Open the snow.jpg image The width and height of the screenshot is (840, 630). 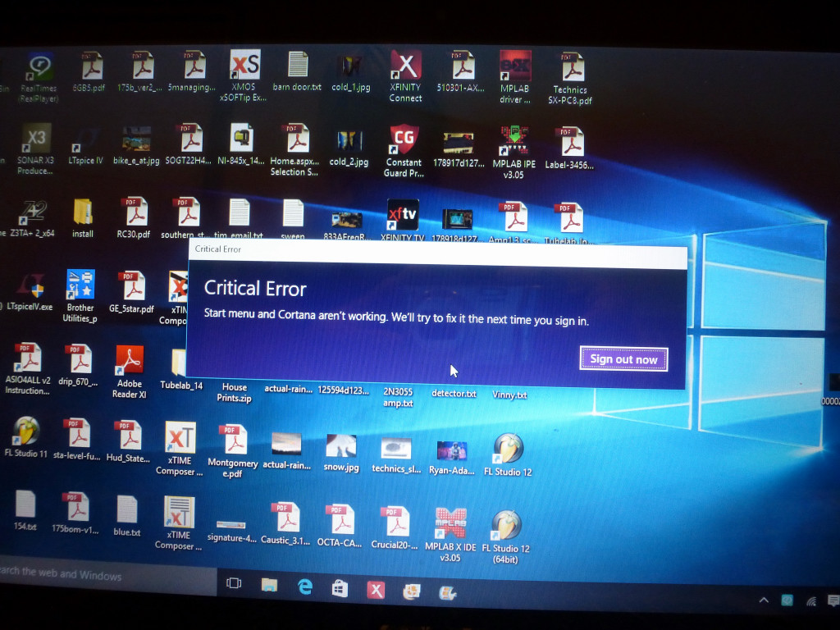coord(341,453)
